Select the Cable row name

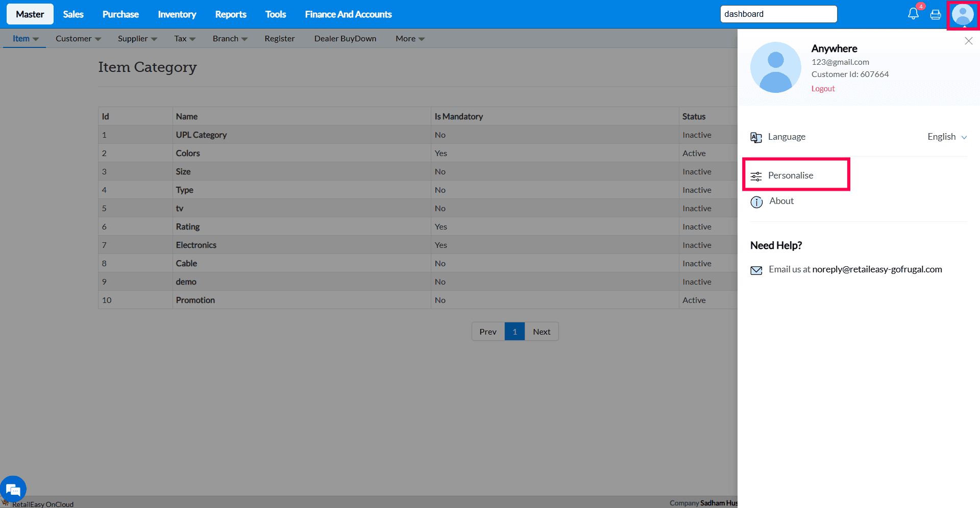point(187,263)
